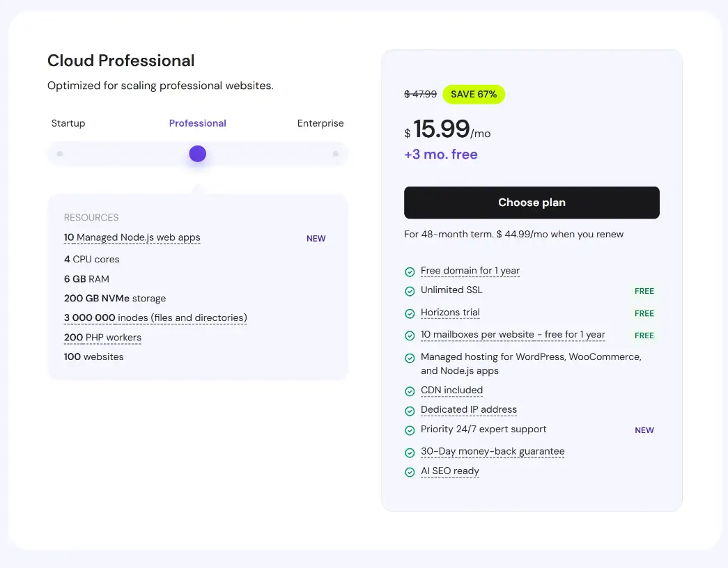Click the inodes files and directories link
Image resolution: width=728 pixels, height=568 pixels.
pyautogui.click(x=155, y=318)
